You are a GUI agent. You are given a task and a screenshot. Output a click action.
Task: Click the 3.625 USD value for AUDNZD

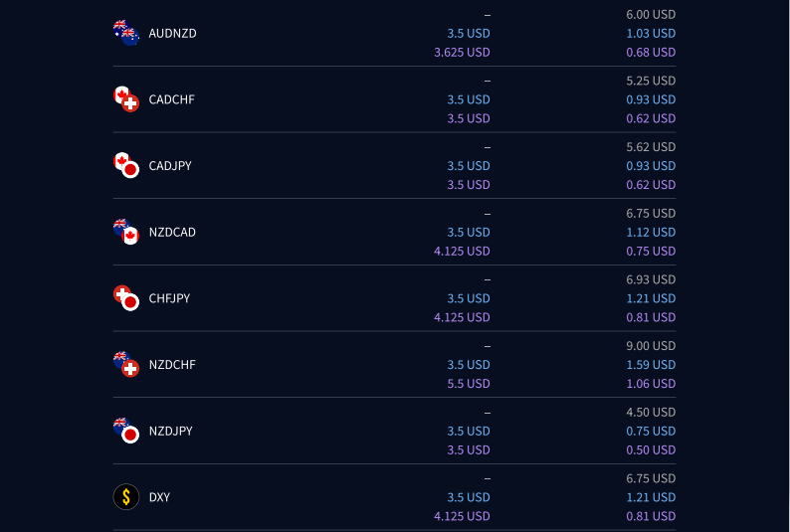462,52
